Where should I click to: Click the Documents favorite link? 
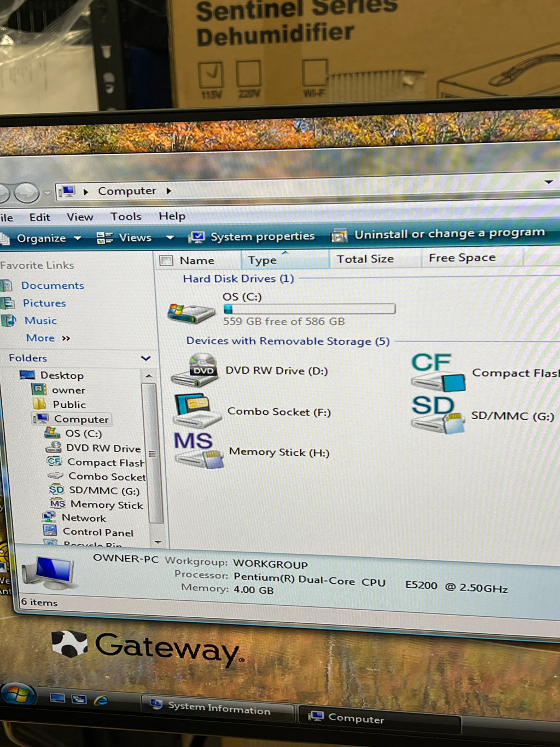pyautogui.click(x=52, y=285)
